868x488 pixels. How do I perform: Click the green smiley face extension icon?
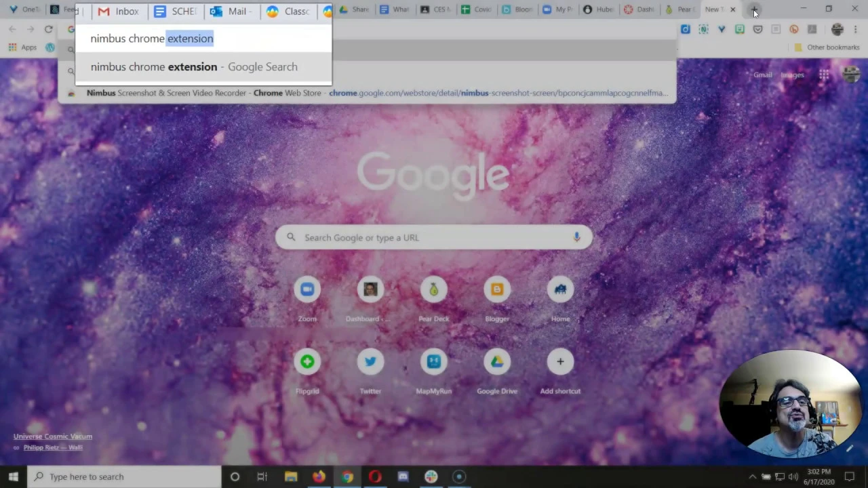tap(740, 29)
